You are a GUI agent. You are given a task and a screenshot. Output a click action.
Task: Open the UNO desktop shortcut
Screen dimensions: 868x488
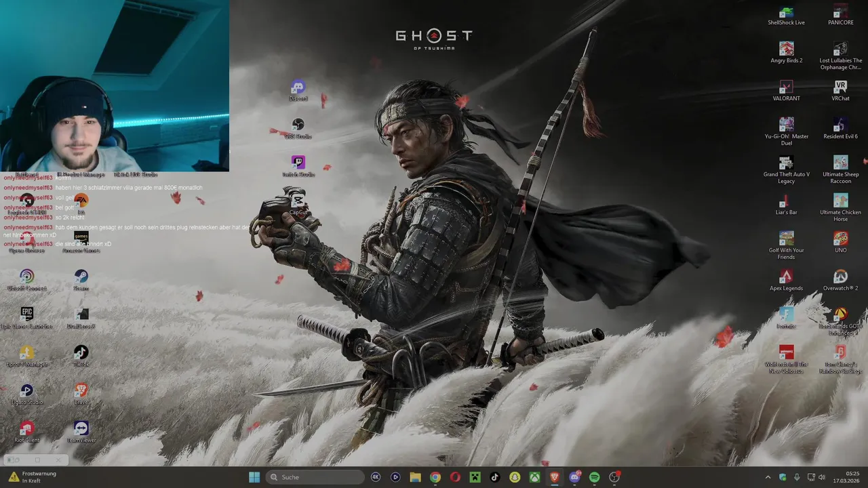point(840,243)
